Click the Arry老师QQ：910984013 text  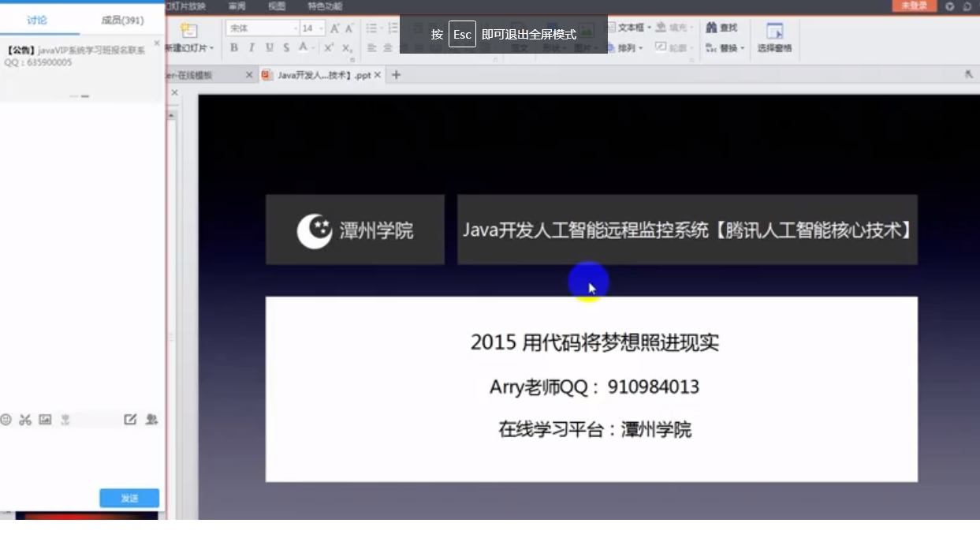(594, 387)
